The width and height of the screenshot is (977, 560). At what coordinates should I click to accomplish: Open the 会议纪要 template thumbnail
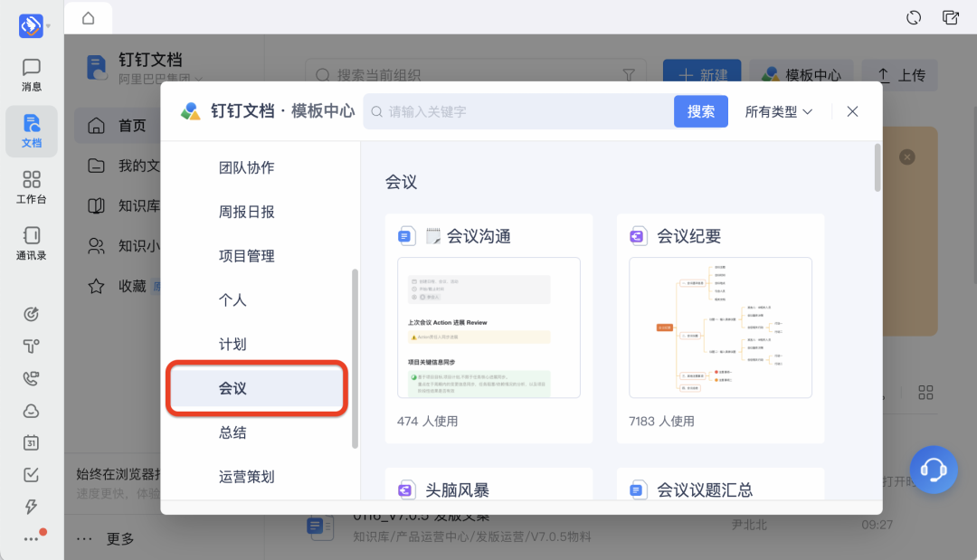[x=720, y=327]
